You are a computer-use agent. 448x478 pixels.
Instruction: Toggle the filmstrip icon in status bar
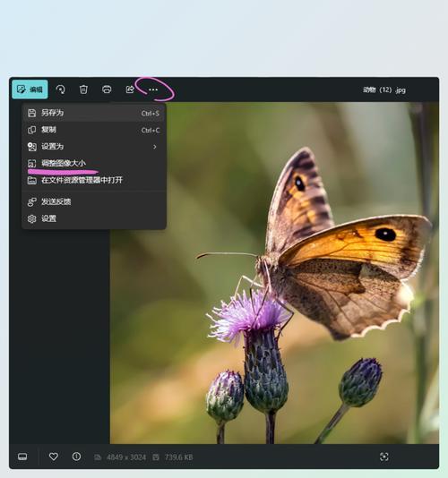tap(22, 457)
